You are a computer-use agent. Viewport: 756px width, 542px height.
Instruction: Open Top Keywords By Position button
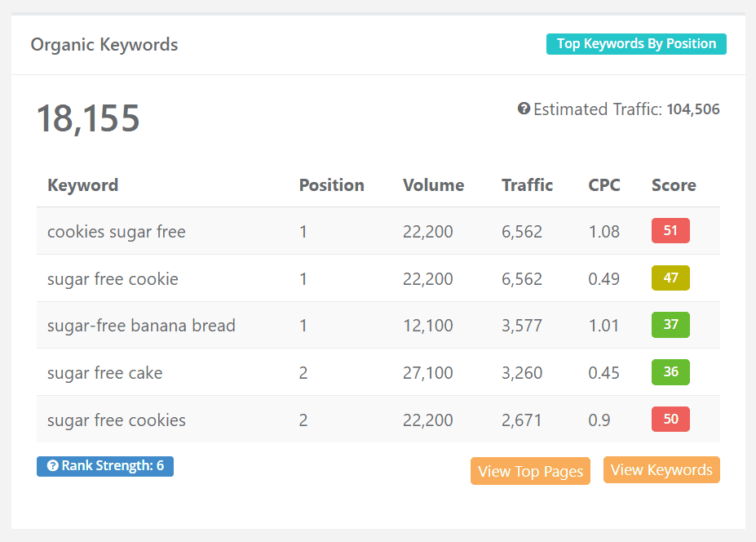(x=636, y=44)
